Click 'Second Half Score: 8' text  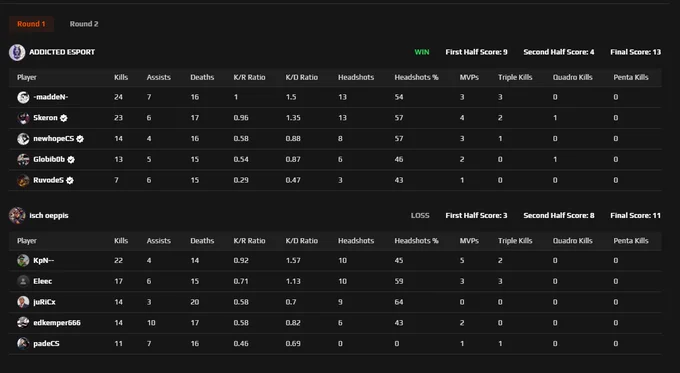click(559, 216)
